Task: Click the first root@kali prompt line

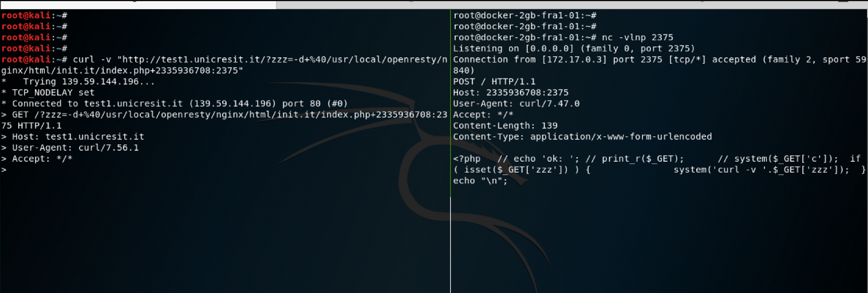Action: [x=35, y=15]
